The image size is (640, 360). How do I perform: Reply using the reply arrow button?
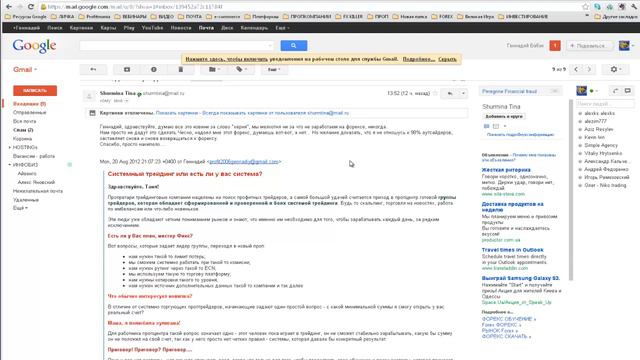(450, 93)
